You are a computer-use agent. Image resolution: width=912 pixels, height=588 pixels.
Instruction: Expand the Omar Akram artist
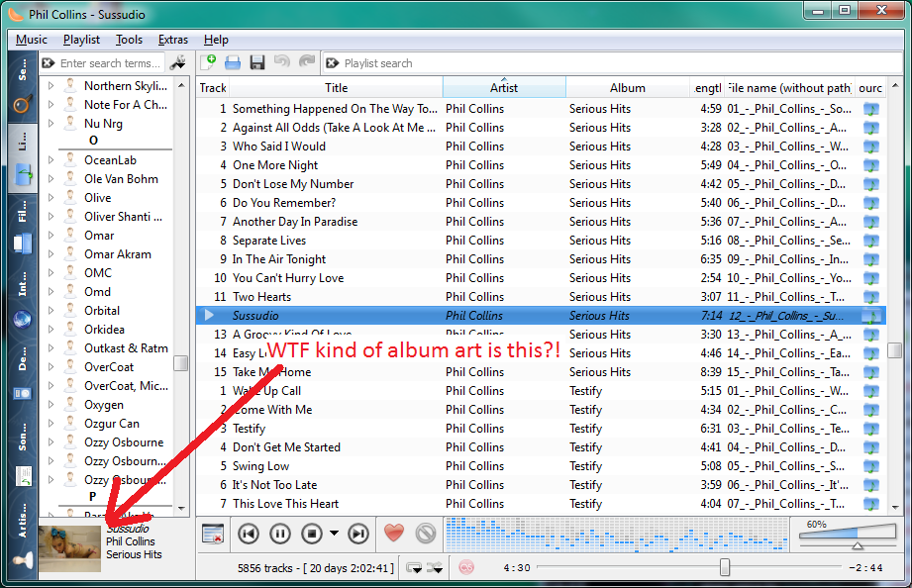[x=51, y=254]
